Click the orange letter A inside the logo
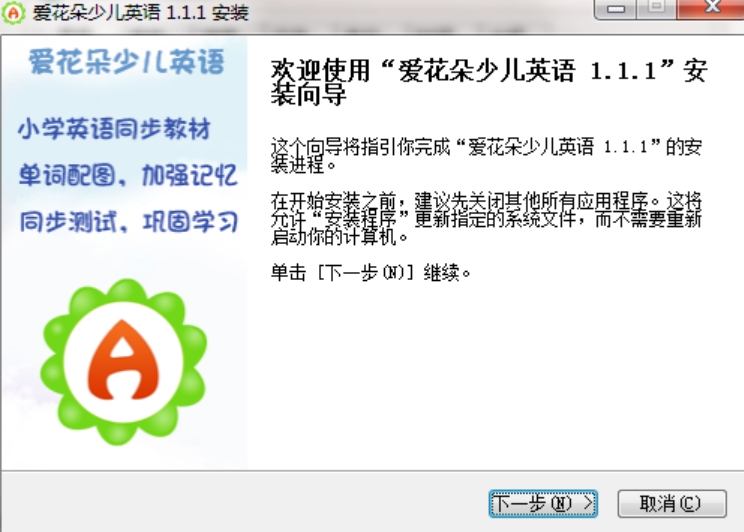This screenshot has width=744, height=532. [x=123, y=360]
